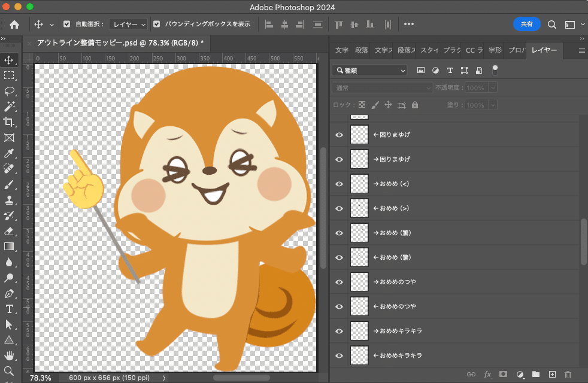Hide the ←おめめキラキラ layer
The image size is (588, 383).
339,355
